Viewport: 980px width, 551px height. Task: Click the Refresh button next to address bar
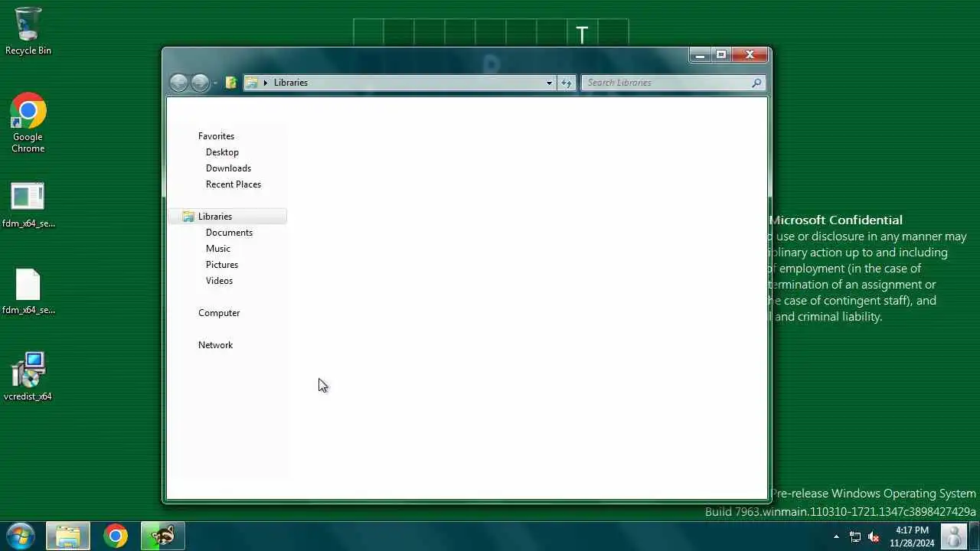click(566, 83)
